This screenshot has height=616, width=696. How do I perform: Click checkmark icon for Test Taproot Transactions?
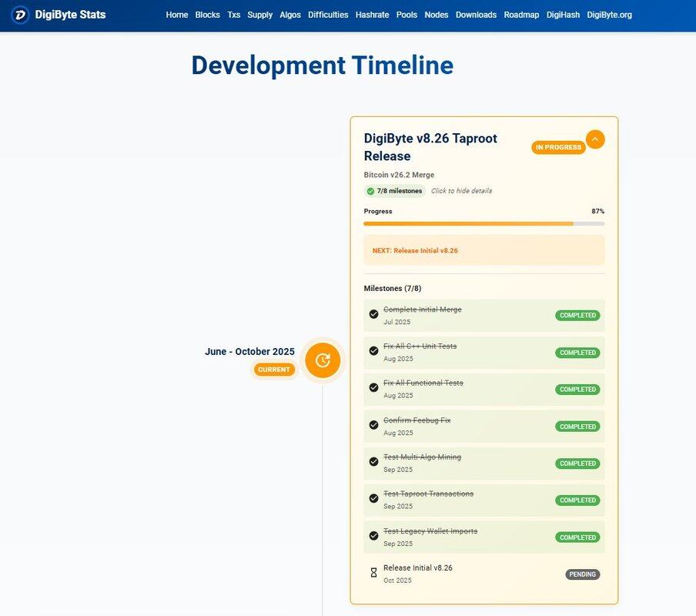point(373,499)
